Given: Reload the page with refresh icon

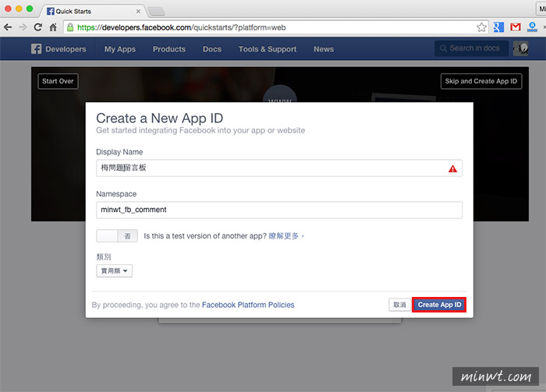Looking at the screenshot, I should tap(38, 27).
